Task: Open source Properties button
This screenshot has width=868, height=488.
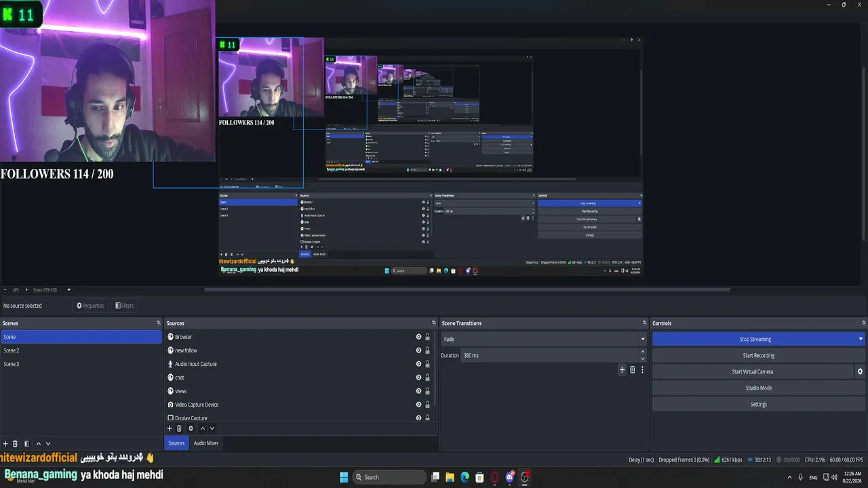Action: click(90, 306)
